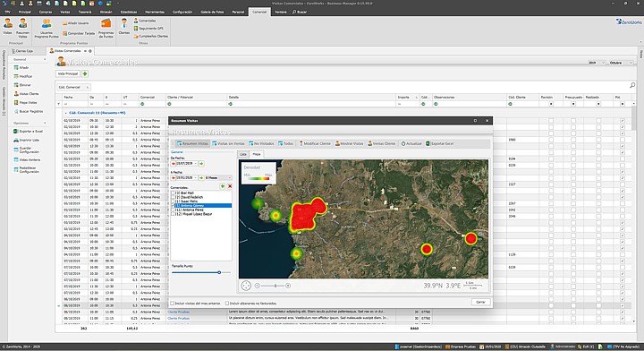Viewport: 644px width, 351px height.
Task: Open Seguimiento GPS
Action: coord(148,29)
